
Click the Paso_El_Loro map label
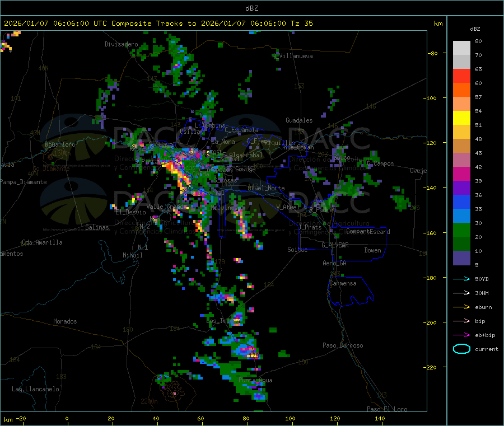387,409
